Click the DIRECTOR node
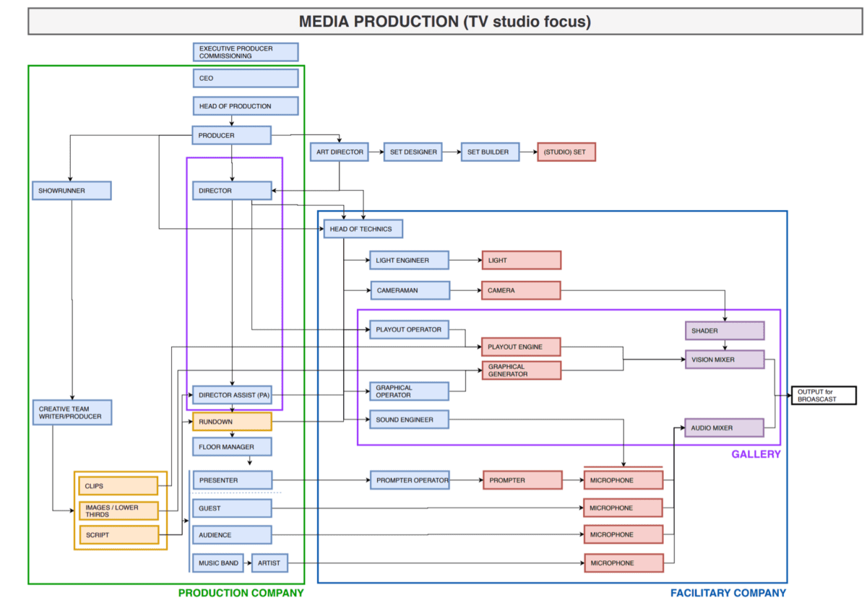Image resolution: width=867 pixels, height=616 pixels. pos(231,190)
